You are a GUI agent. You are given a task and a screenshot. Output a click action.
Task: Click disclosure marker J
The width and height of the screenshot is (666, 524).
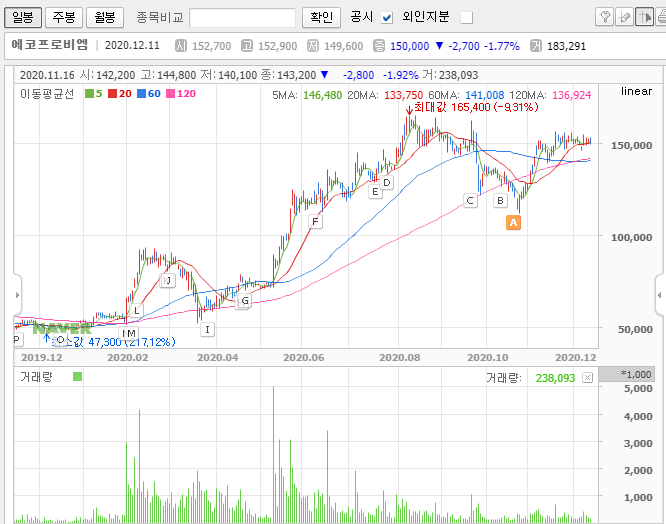pyautogui.click(x=168, y=280)
